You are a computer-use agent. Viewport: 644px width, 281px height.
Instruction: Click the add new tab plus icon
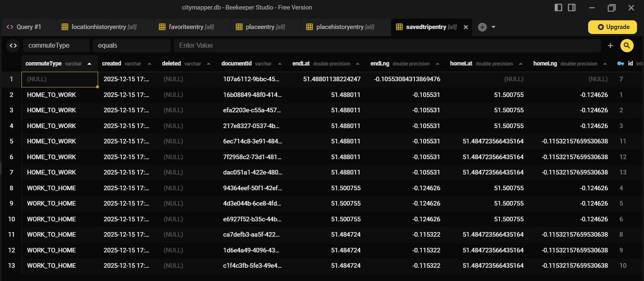tap(482, 27)
